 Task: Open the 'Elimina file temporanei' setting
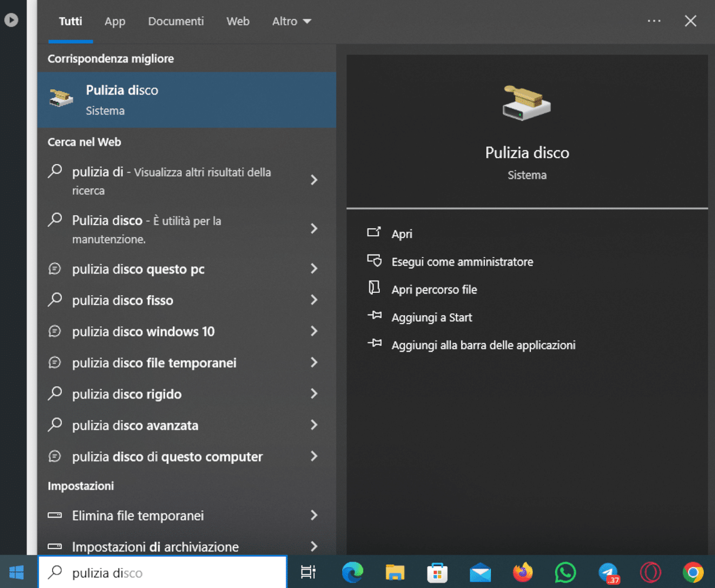tap(186, 515)
